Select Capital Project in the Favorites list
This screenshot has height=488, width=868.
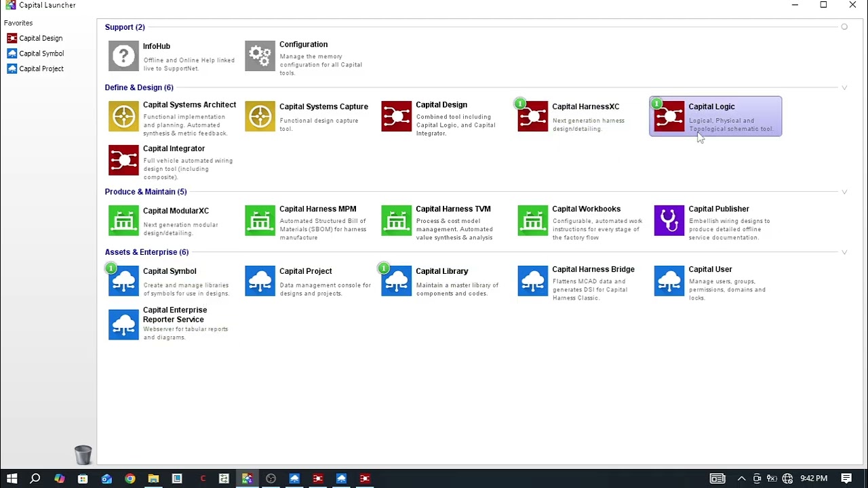pos(35,68)
